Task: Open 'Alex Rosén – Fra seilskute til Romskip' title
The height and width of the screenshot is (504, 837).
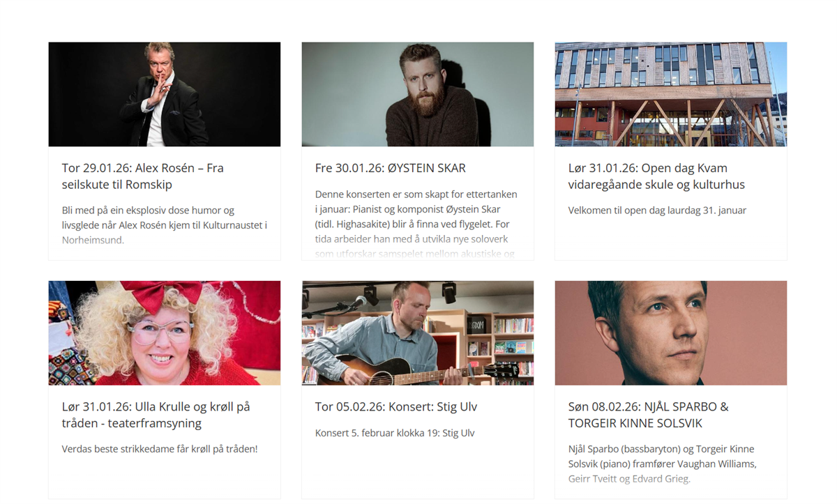Action: point(142,176)
